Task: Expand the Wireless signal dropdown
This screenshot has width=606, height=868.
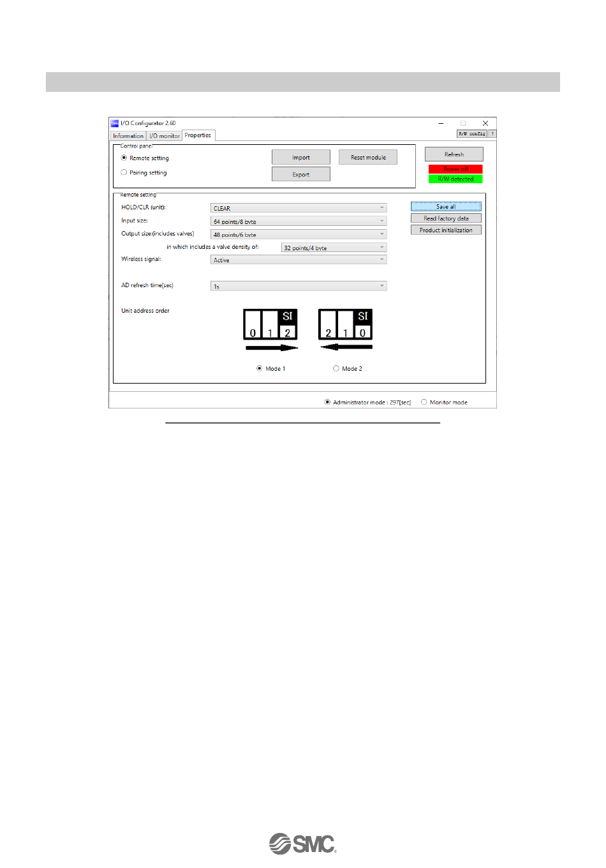Action: pyautogui.click(x=299, y=260)
